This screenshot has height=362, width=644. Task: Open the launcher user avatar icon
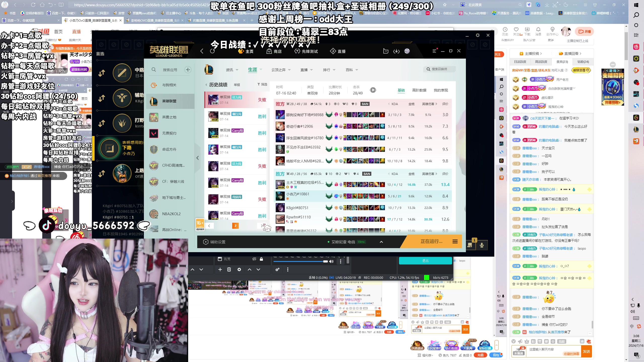pyautogui.click(x=407, y=51)
